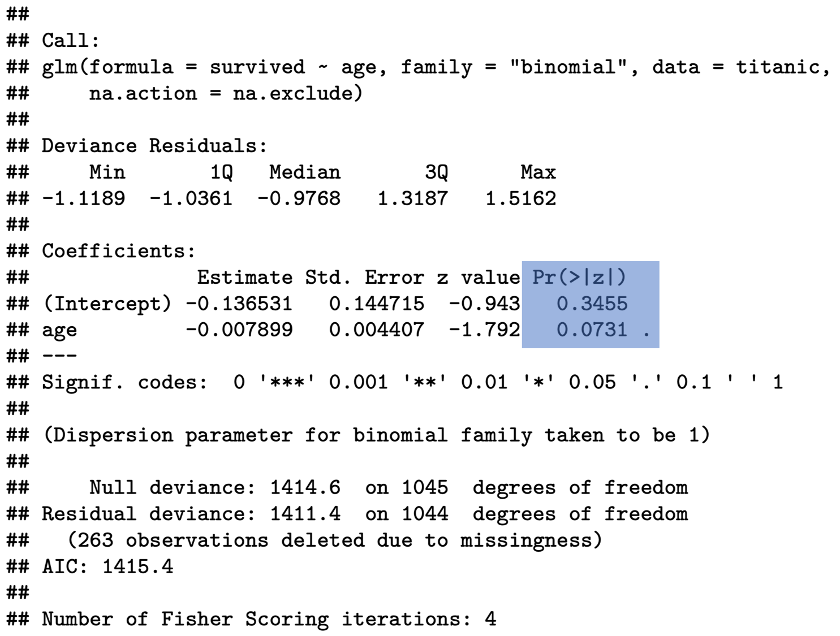Click the z value -1.792
The image size is (840, 636).
(484, 330)
